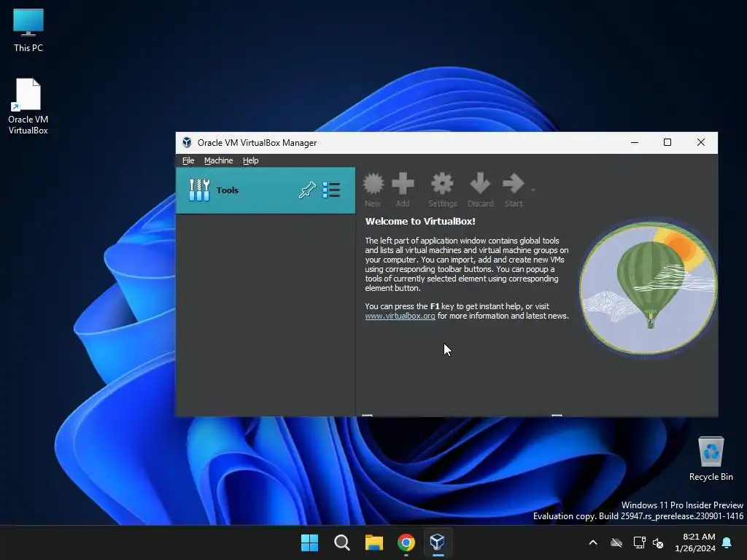Open Google Chrome from the taskbar
747x560 pixels.
(x=406, y=542)
